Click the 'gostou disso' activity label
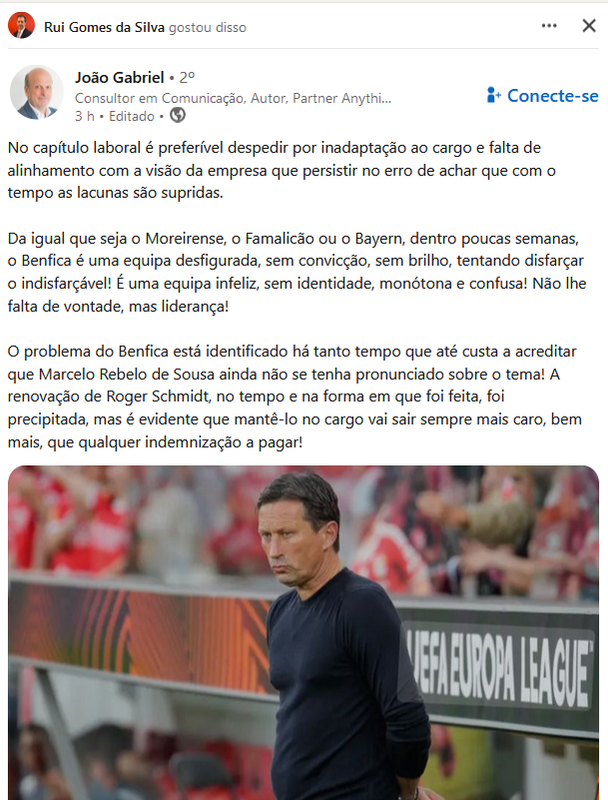 click(208, 27)
